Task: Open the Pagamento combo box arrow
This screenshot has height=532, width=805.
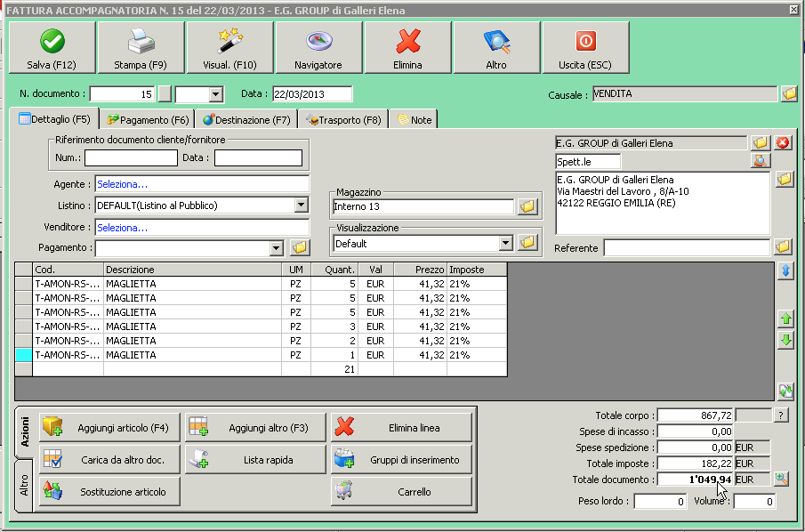Action: pyautogui.click(x=276, y=247)
